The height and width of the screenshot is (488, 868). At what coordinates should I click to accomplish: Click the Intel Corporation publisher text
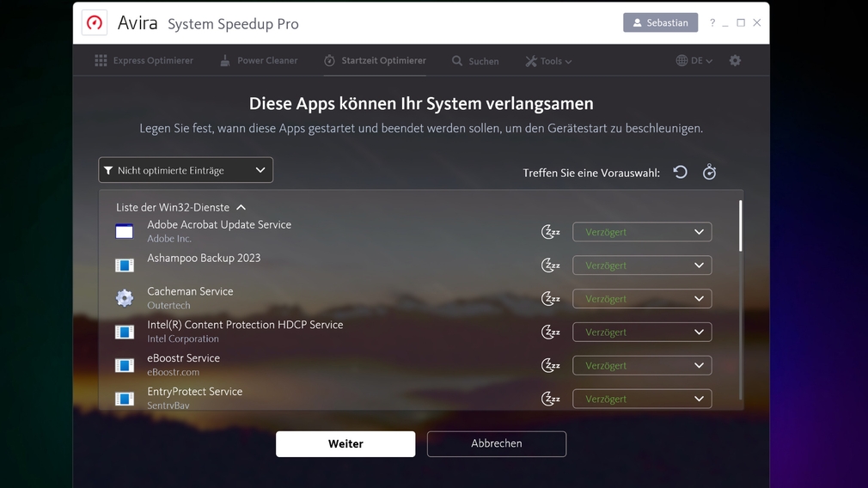[x=183, y=339]
